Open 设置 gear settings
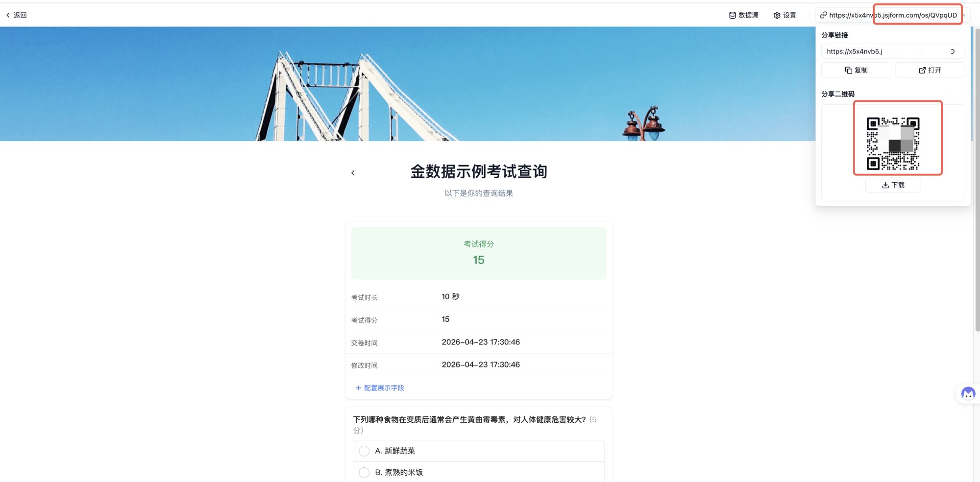Screen dimensions: 980x482 pyautogui.click(x=784, y=15)
